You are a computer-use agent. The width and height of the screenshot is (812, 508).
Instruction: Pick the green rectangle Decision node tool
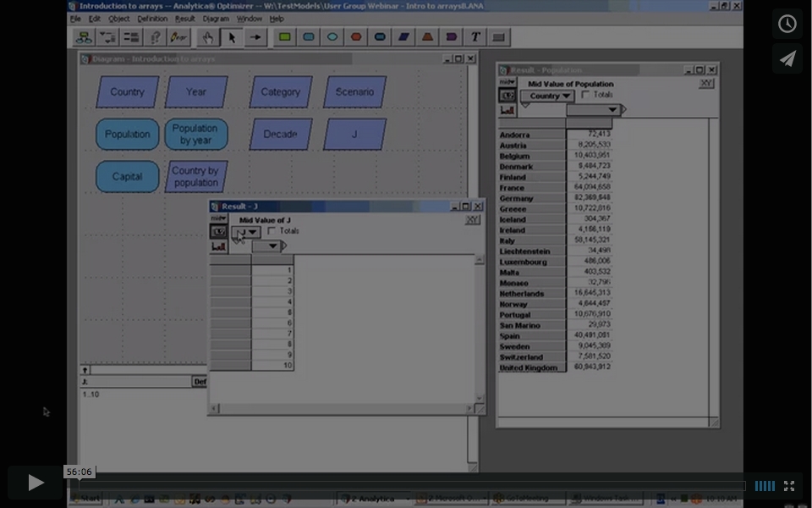pyautogui.click(x=285, y=37)
